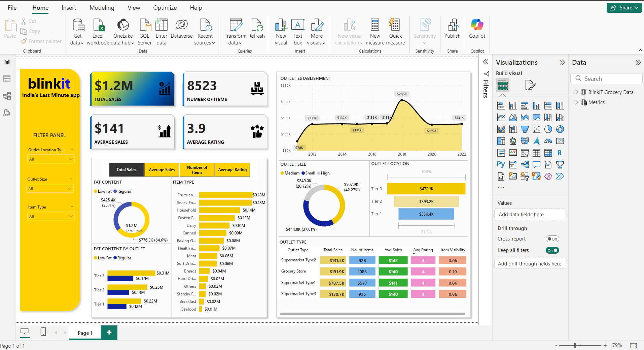Click the fit to page icon
This screenshot has height=350, width=644.
pos(634,345)
